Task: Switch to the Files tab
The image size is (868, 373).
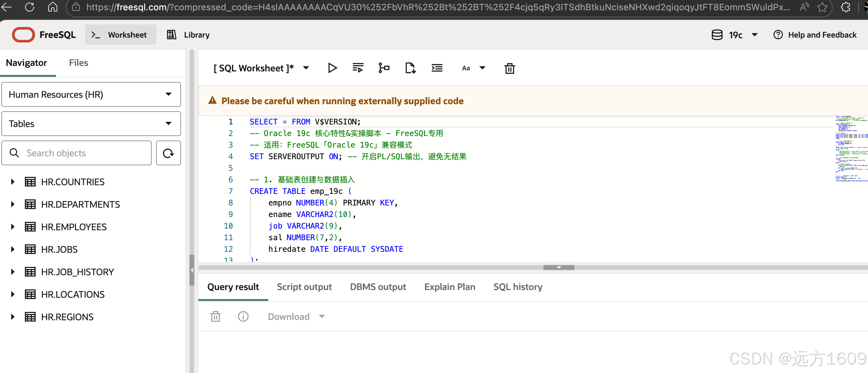Action: point(78,63)
